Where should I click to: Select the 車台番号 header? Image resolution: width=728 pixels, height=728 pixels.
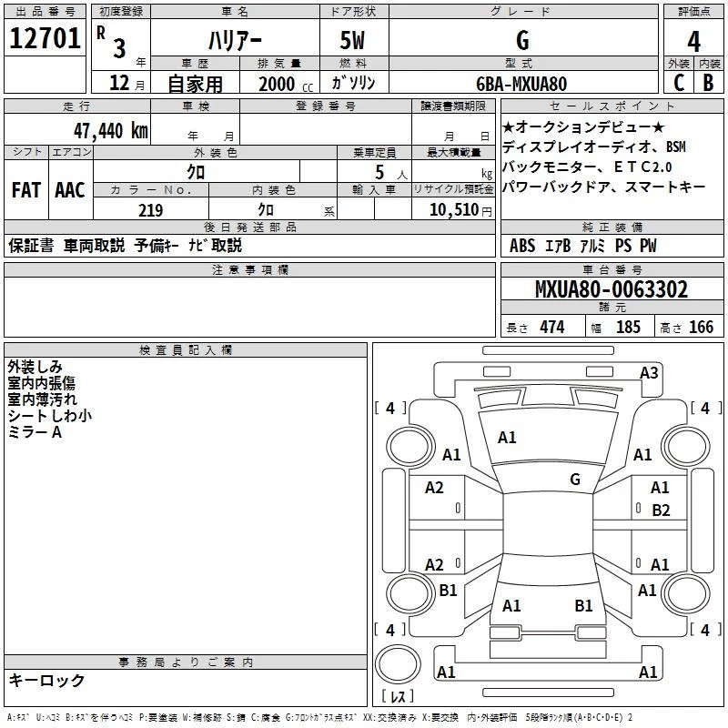point(612,269)
